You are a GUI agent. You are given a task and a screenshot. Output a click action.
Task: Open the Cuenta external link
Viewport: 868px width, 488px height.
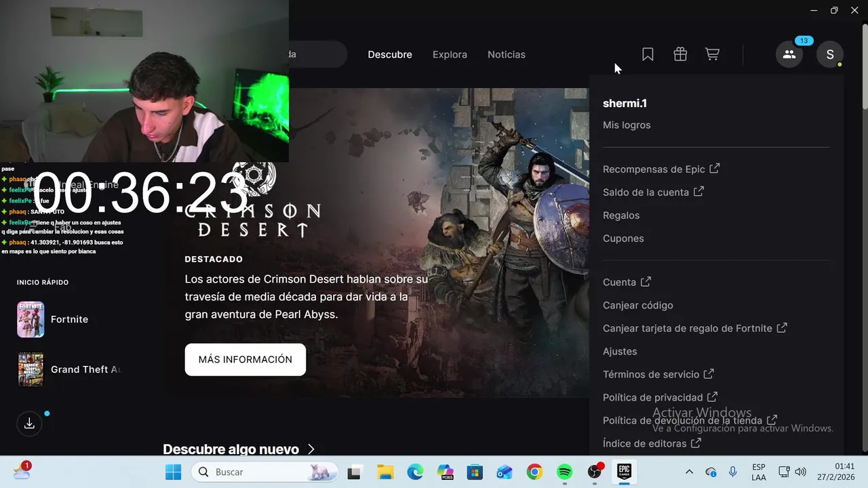tap(627, 282)
